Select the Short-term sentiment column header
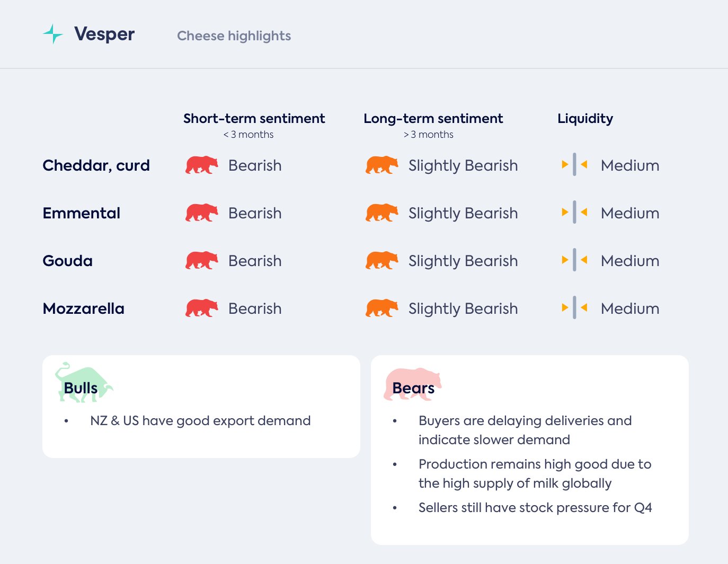728x564 pixels. pos(254,119)
